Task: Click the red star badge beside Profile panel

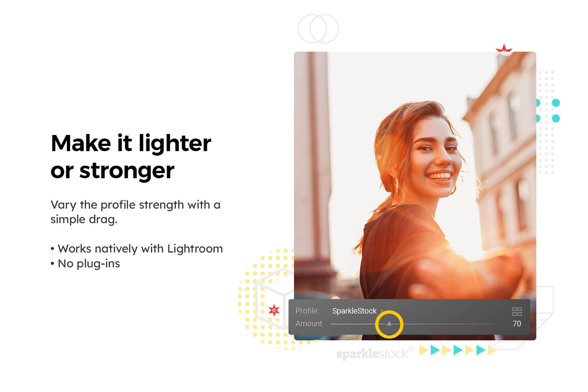Action: [274, 310]
